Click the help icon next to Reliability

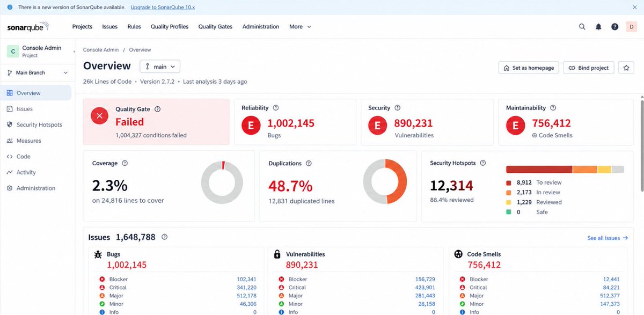[276, 108]
